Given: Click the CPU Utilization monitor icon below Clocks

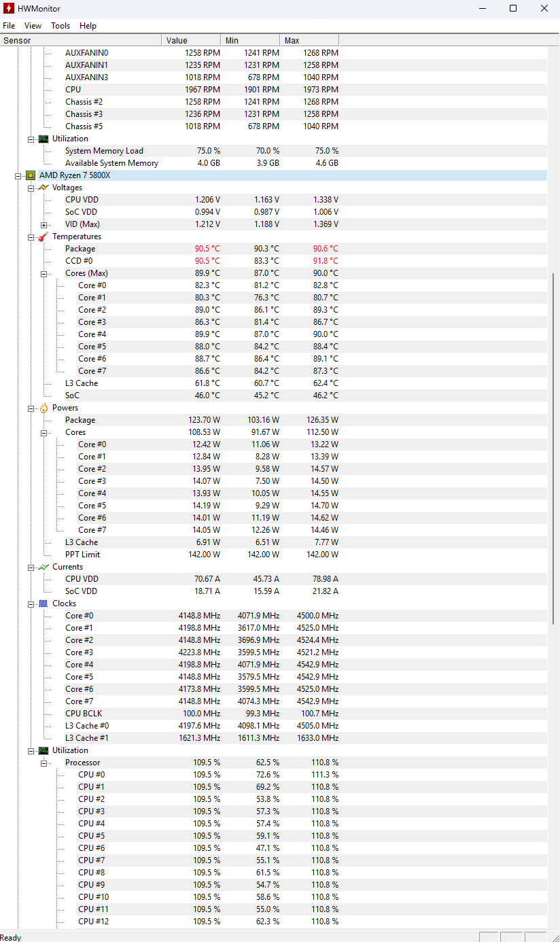Looking at the screenshot, I should (x=43, y=750).
